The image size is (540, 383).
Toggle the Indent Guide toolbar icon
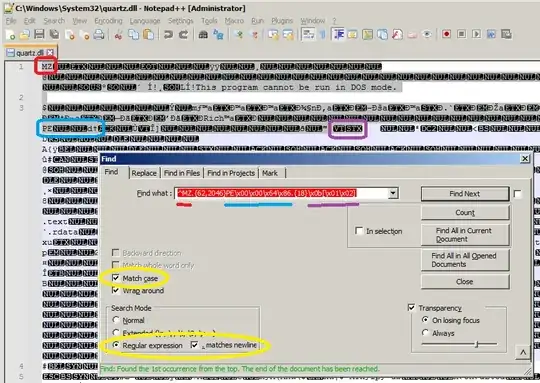click(339, 34)
